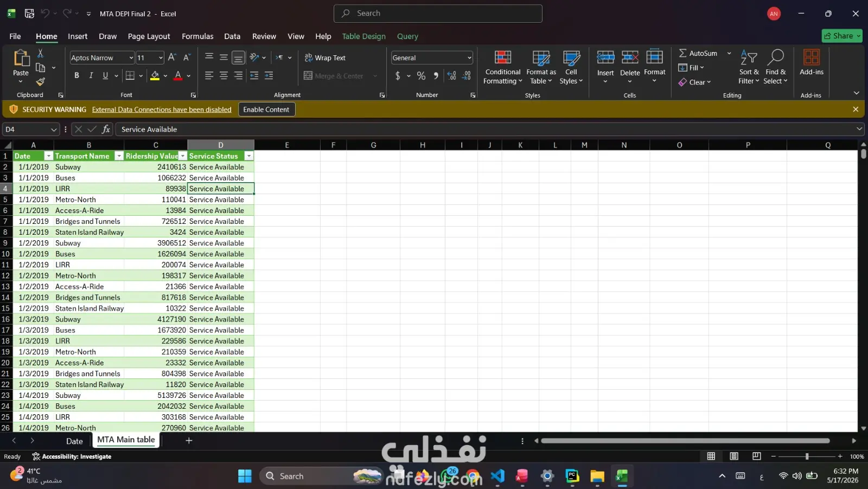Toggle Top Align vertical alignment
Image resolution: width=868 pixels, height=489 pixels.
tap(209, 57)
